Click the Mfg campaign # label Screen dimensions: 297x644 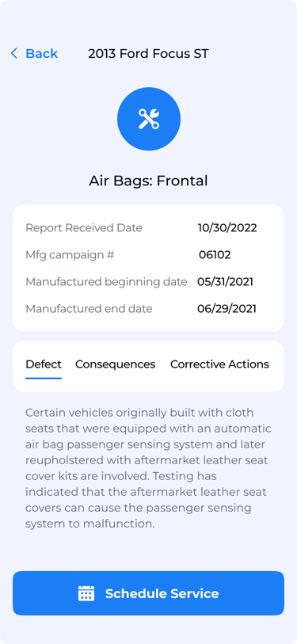pos(70,255)
